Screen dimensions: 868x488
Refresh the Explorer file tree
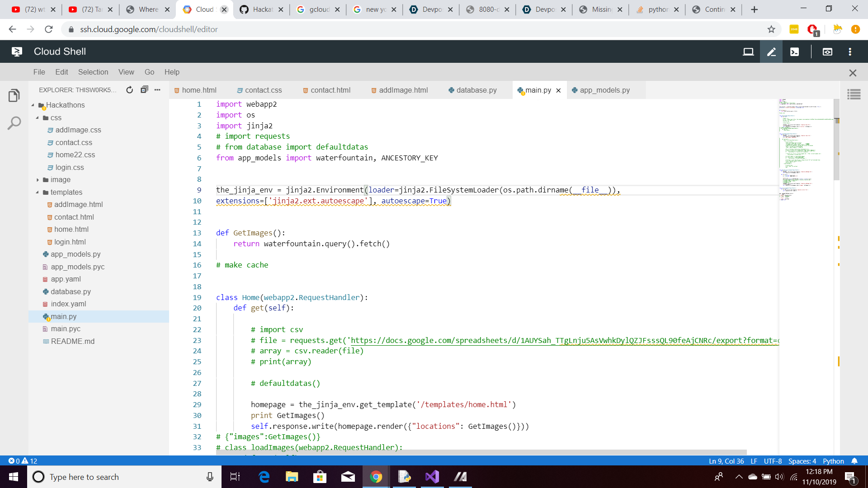click(x=129, y=89)
